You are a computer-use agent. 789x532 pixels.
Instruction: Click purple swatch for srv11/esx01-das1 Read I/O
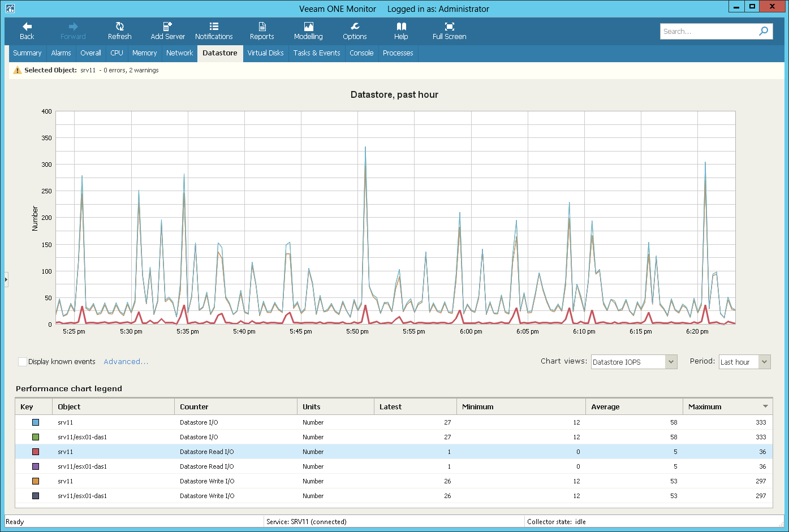(x=36, y=466)
